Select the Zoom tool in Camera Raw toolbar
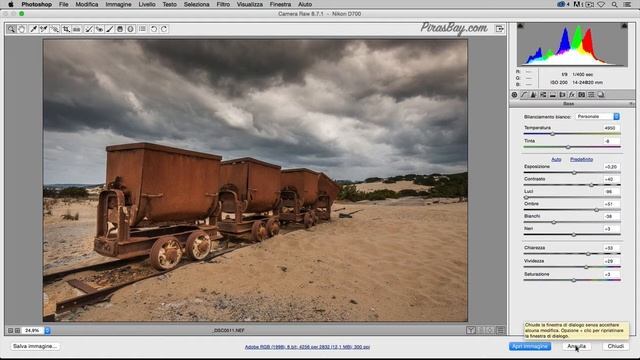This screenshot has height=360, width=640. pyautogui.click(x=11, y=29)
